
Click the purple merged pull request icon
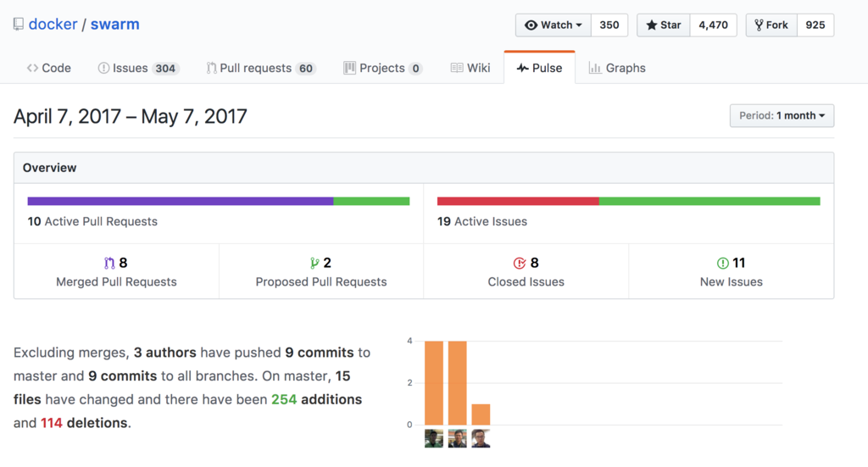coord(109,263)
